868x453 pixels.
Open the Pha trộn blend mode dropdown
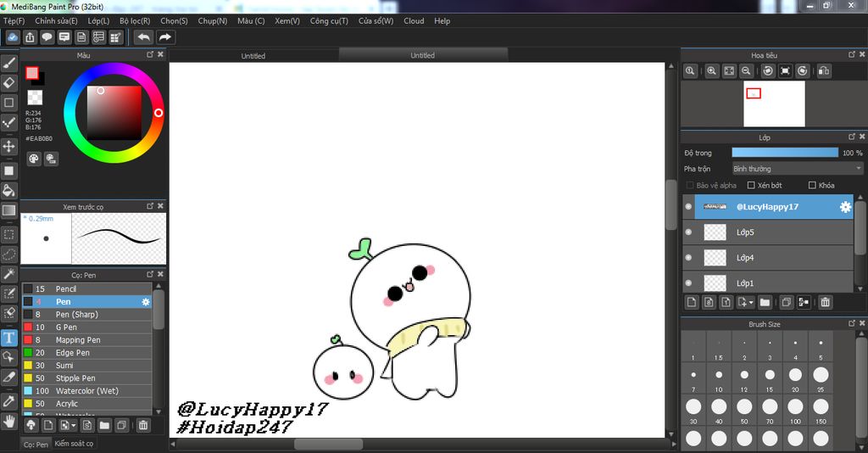click(x=797, y=168)
